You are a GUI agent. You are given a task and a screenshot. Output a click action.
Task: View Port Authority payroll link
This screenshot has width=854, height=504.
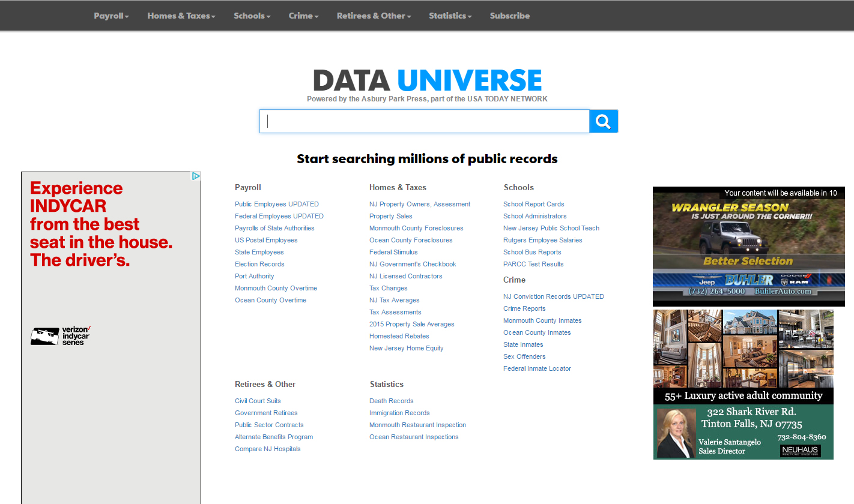tap(255, 276)
